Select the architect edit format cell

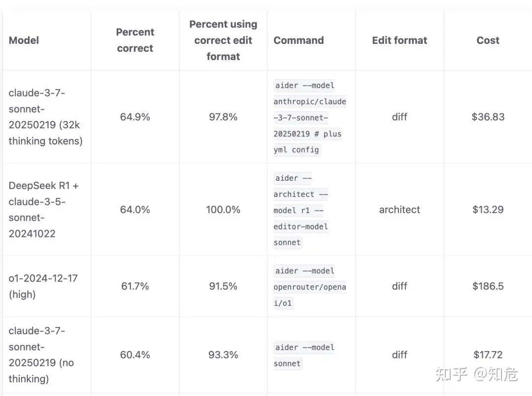point(399,209)
